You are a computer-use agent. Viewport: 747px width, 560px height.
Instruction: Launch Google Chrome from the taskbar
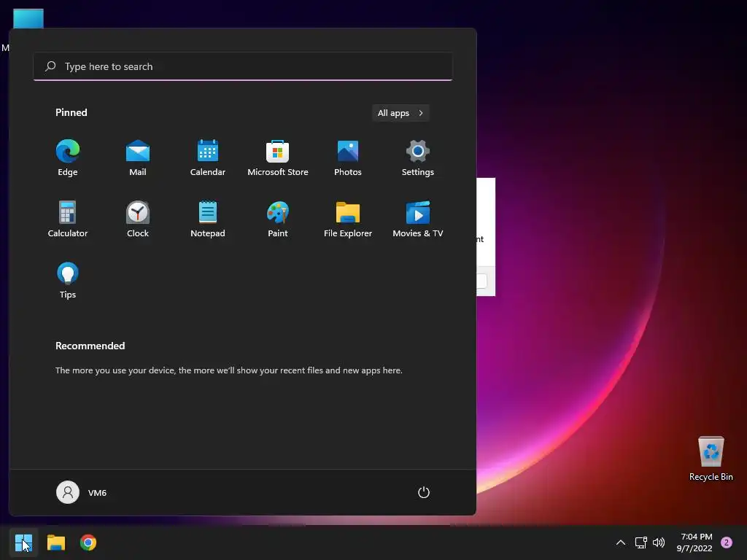point(88,542)
